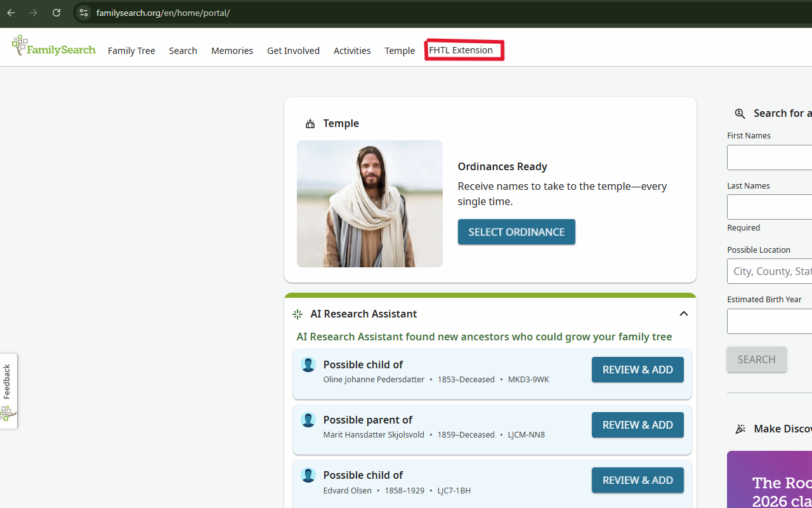Click the AI Research Assistant sparkle icon

[x=298, y=314]
